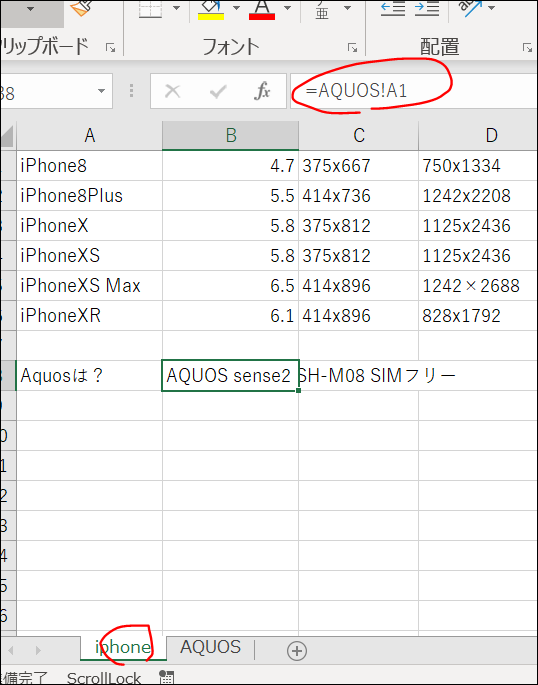The image size is (538, 685).
Task: Click the Select All corner triangle
Action: tap(8, 136)
